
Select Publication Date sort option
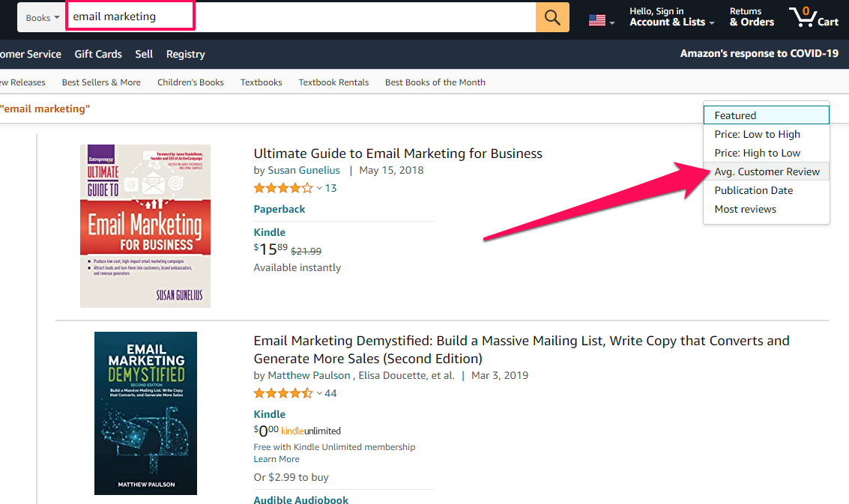[x=753, y=190]
